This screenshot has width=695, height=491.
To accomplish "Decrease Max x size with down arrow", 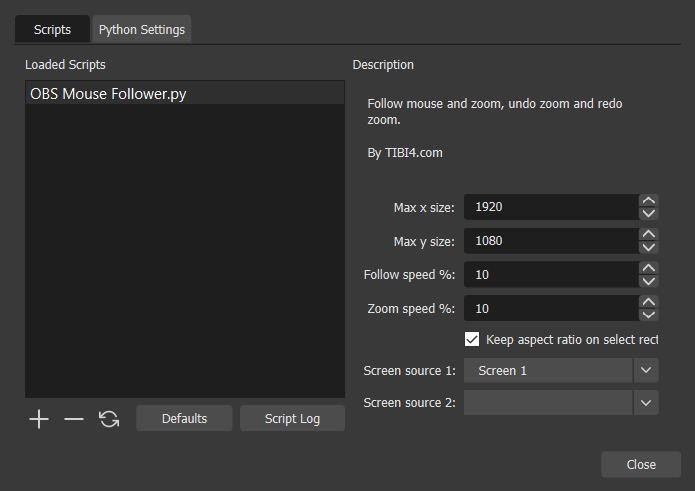I will pyautogui.click(x=648, y=214).
